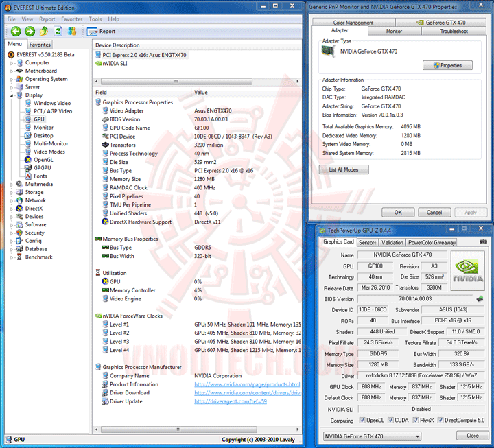Click the Fonts icon in Display tree
Screen dimensions: 494x448
tap(28, 176)
